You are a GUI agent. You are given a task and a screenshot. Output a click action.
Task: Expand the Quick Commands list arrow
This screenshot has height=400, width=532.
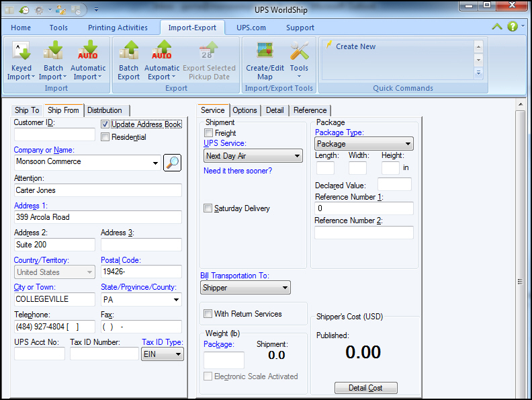point(478,73)
